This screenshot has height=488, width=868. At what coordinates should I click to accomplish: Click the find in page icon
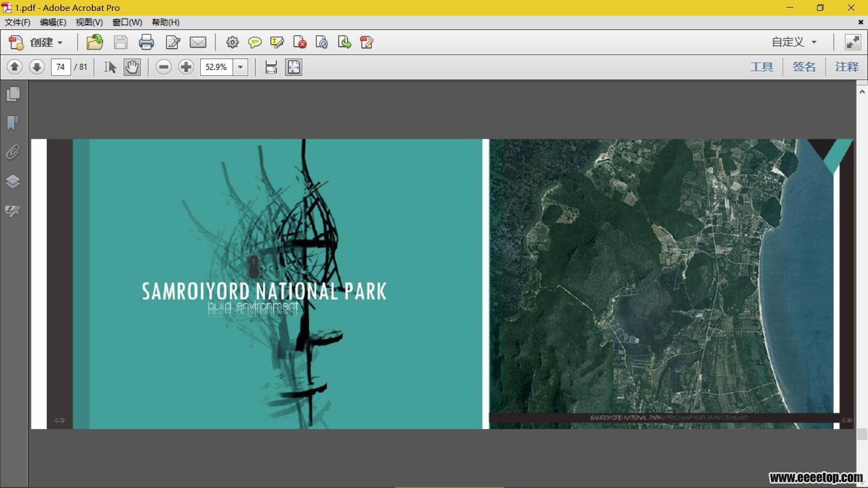tap(322, 42)
